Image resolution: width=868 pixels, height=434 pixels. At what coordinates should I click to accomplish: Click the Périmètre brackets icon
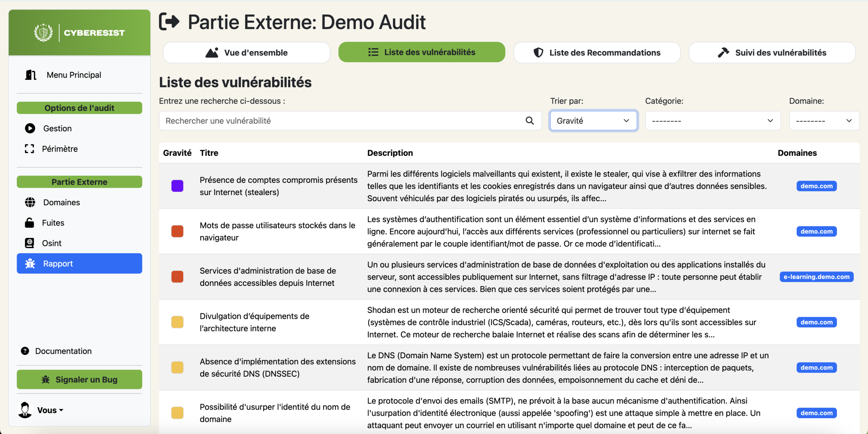click(29, 149)
